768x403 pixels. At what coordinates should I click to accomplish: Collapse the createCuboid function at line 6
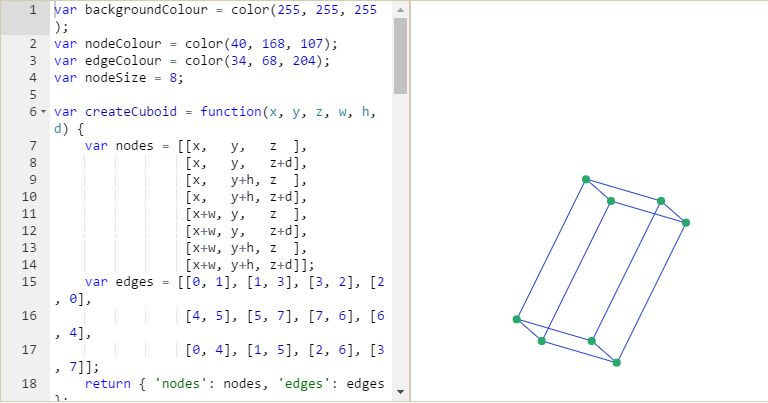pos(42,111)
